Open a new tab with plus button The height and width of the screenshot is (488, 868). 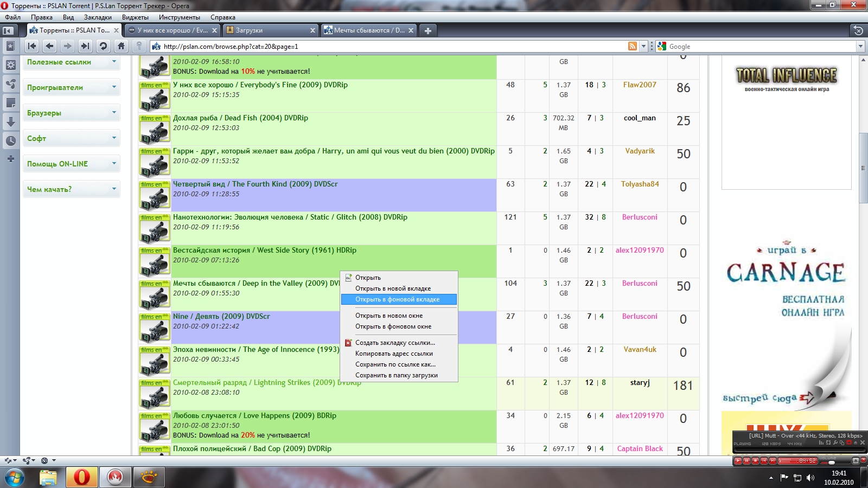click(427, 30)
